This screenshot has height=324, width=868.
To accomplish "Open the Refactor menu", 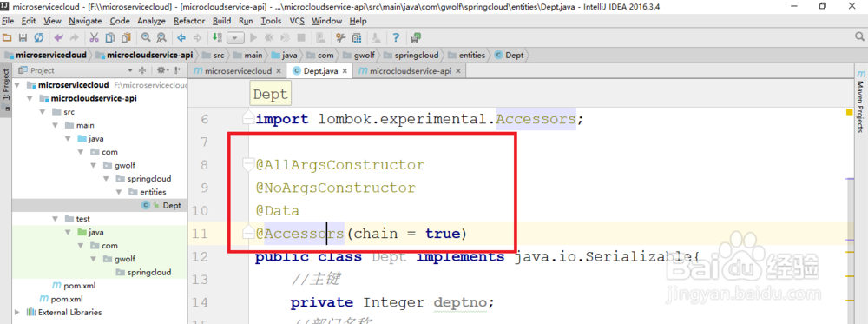I will click(189, 21).
